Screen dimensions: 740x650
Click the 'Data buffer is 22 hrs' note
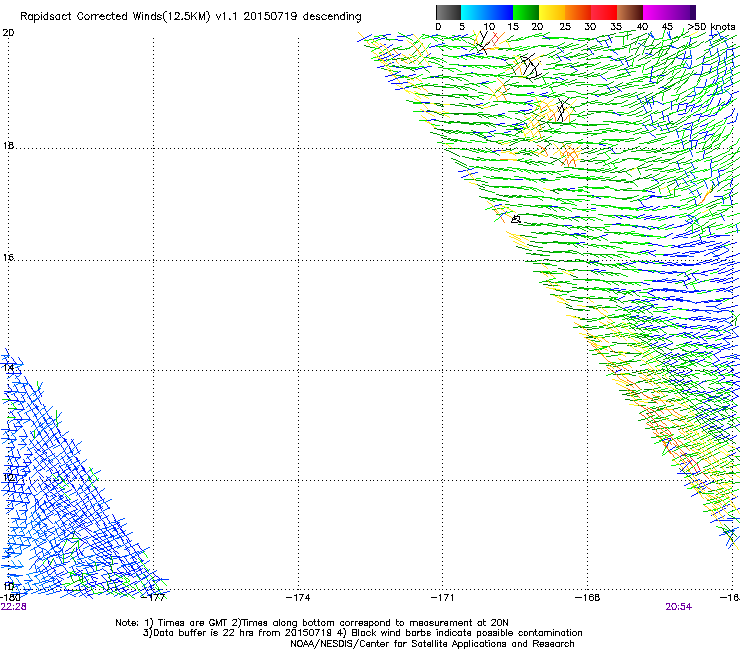coord(362,633)
